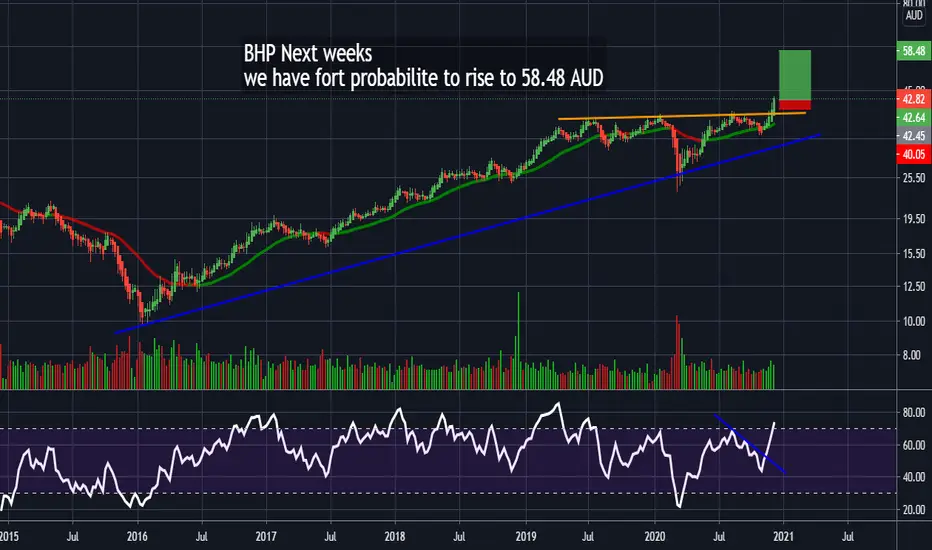The height and width of the screenshot is (550, 932).
Task: Select the red stop-loss zone of long position
Action: pos(795,105)
